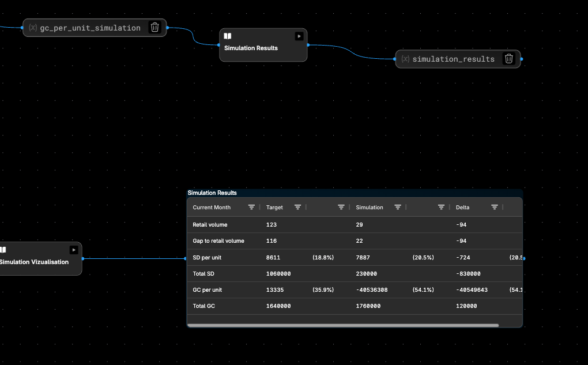
Task: Click SD per unit simulation value 7887
Action: 363,258
